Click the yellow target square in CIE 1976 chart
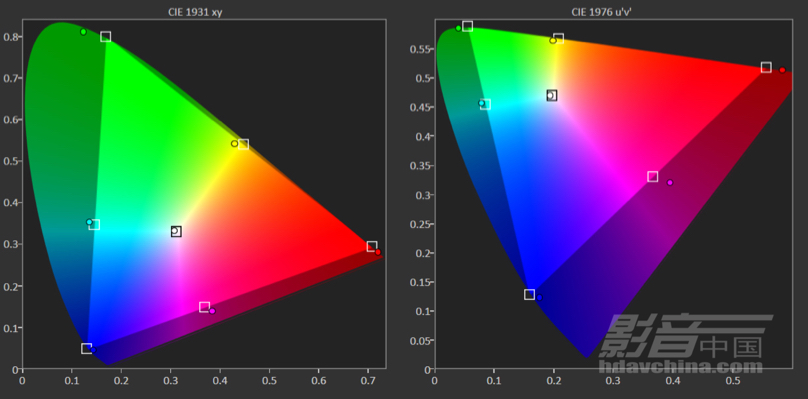Screen dimensions: 808x399 559,39
